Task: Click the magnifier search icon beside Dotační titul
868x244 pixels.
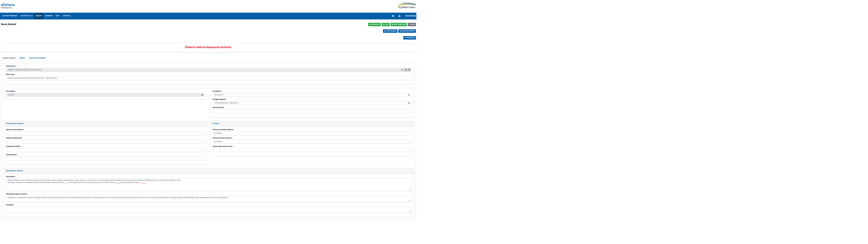Action: tap(409, 70)
